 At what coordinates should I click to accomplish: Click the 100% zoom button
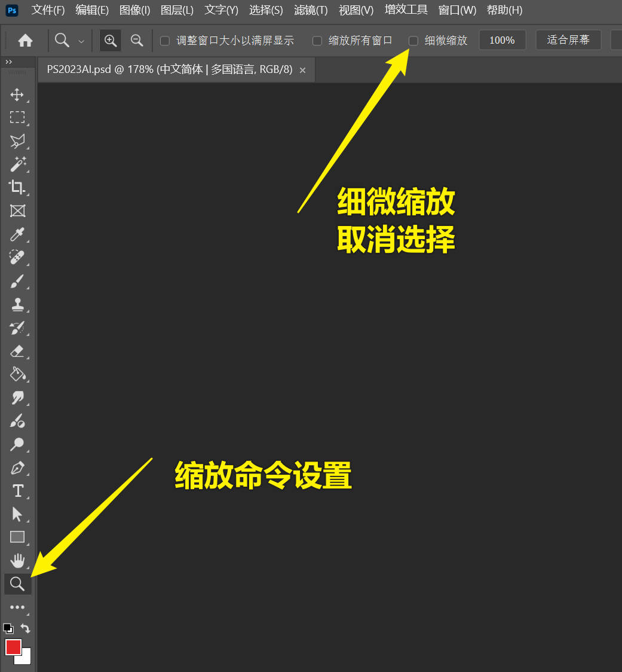(x=502, y=40)
